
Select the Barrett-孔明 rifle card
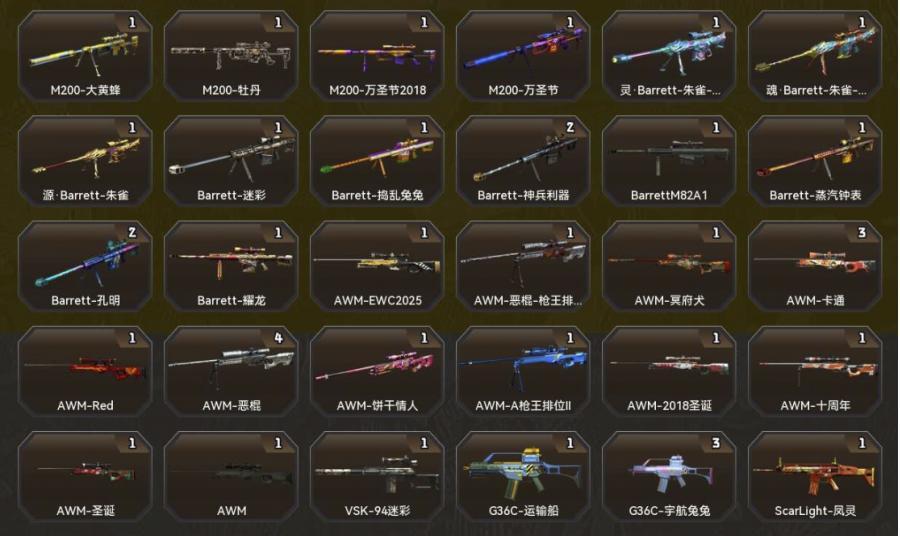point(85,267)
